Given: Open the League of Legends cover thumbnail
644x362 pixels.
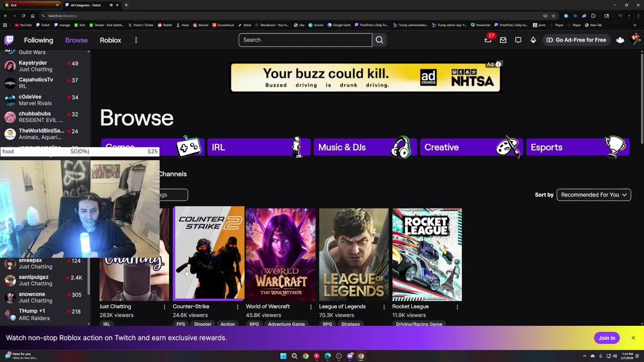Looking at the screenshot, I should pos(354,254).
